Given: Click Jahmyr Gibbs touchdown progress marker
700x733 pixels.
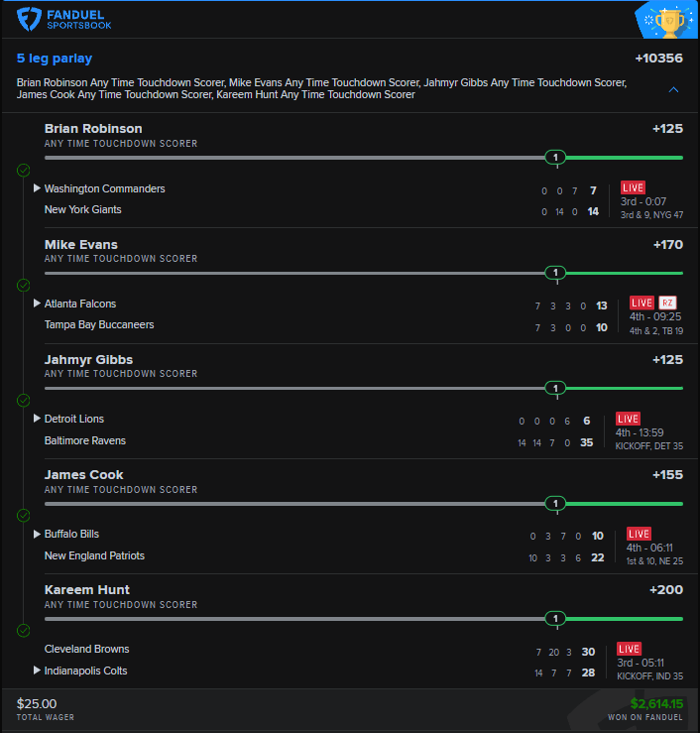Looking at the screenshot, I should [x=555, y=388].
